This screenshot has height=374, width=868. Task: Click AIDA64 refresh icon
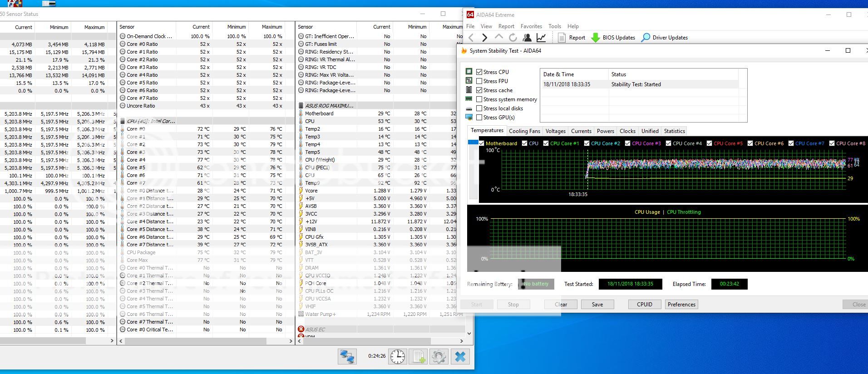point(513,38)
